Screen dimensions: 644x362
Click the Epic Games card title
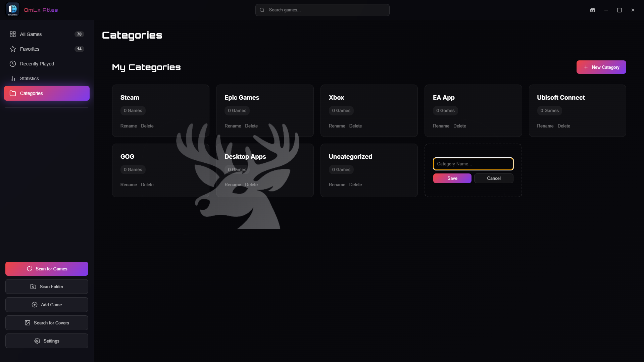242,98
